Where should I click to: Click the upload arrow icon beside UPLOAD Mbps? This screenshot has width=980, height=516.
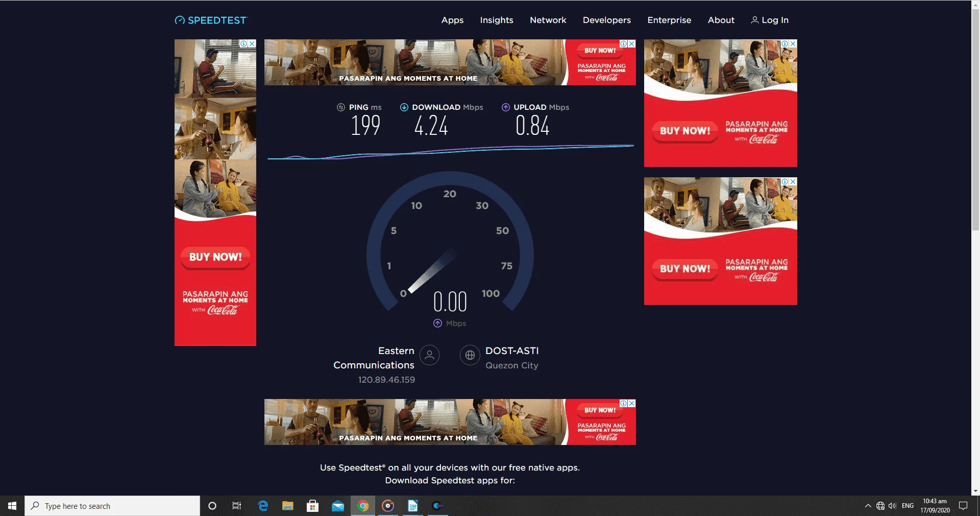[505, 107]
